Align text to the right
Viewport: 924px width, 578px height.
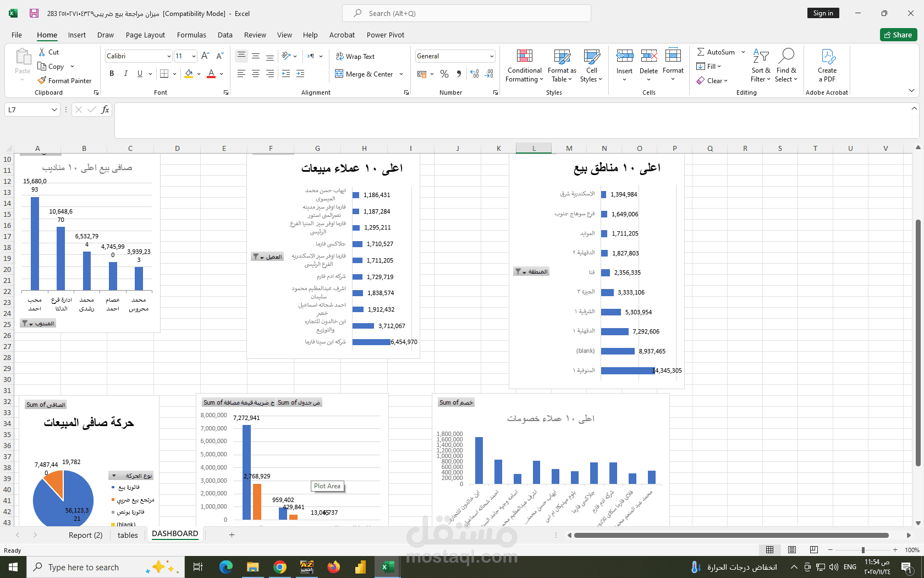point(269,74)
